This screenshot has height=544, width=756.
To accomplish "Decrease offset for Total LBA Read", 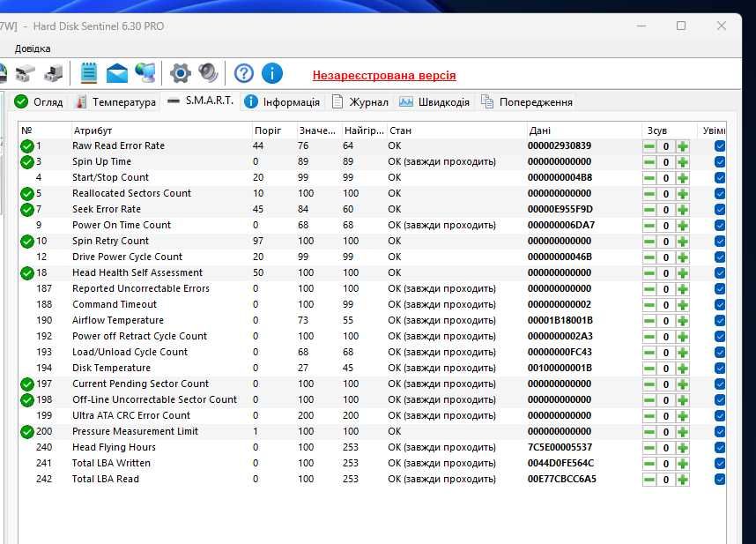I will click(649, 480).
